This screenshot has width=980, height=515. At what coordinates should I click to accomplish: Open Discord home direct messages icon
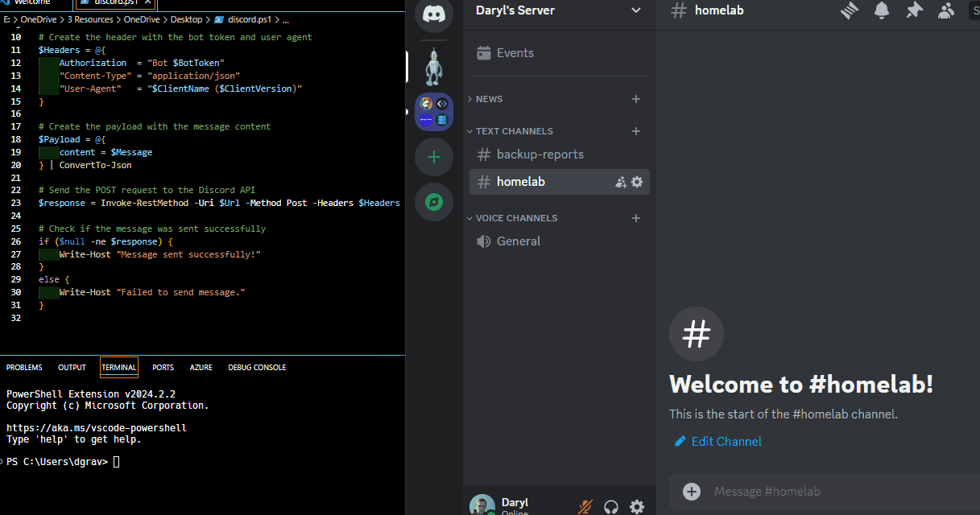[x=434, y=14]
